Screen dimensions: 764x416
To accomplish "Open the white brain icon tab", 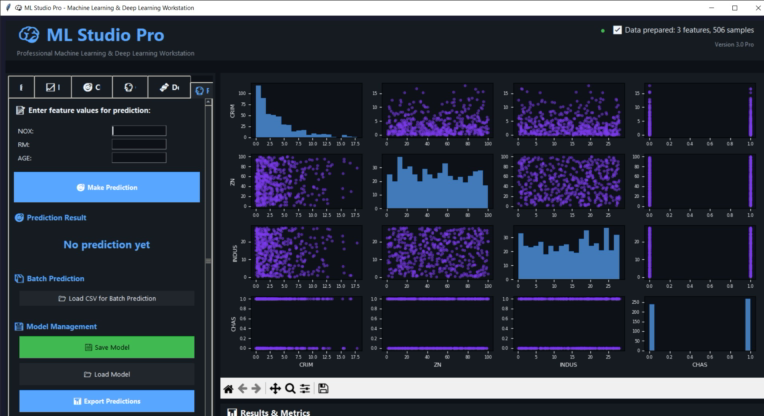I will point(129,87).
